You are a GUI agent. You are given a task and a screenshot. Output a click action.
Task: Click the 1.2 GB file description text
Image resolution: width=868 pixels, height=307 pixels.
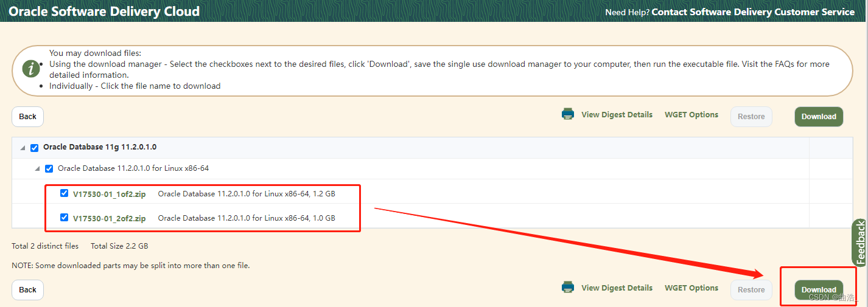pyautogui.click(x=247, y=194)
